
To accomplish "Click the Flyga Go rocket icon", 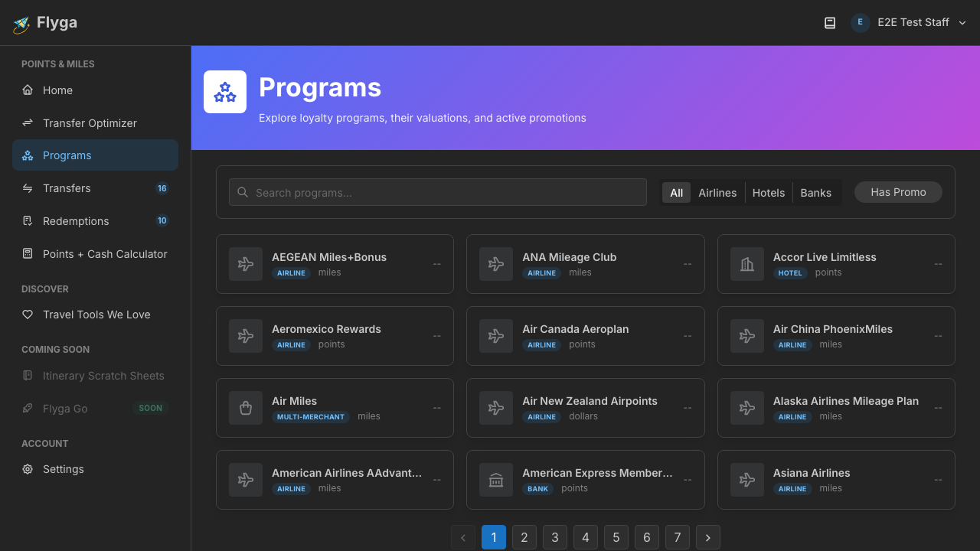I will click(x=28, y=409).
